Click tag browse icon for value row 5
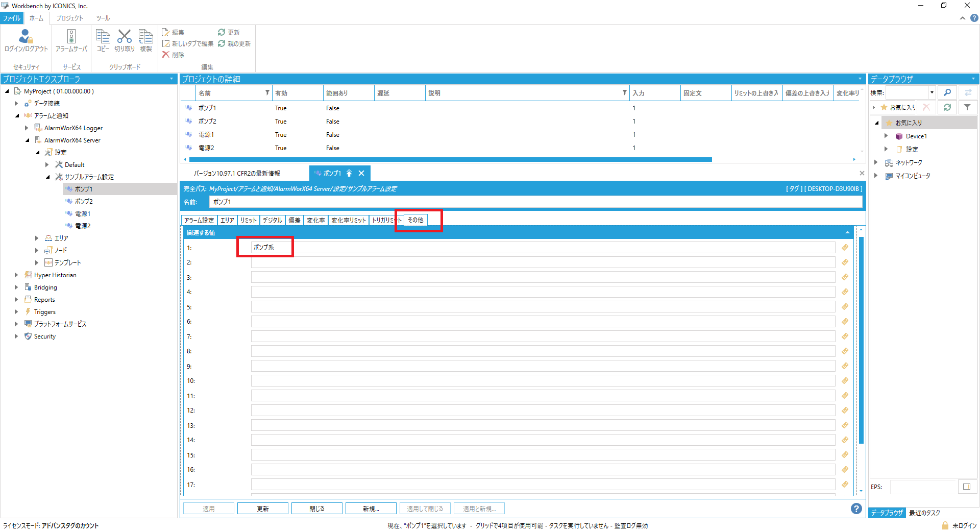980x531 pixels. pyautogui.click(x=845, y=307)
